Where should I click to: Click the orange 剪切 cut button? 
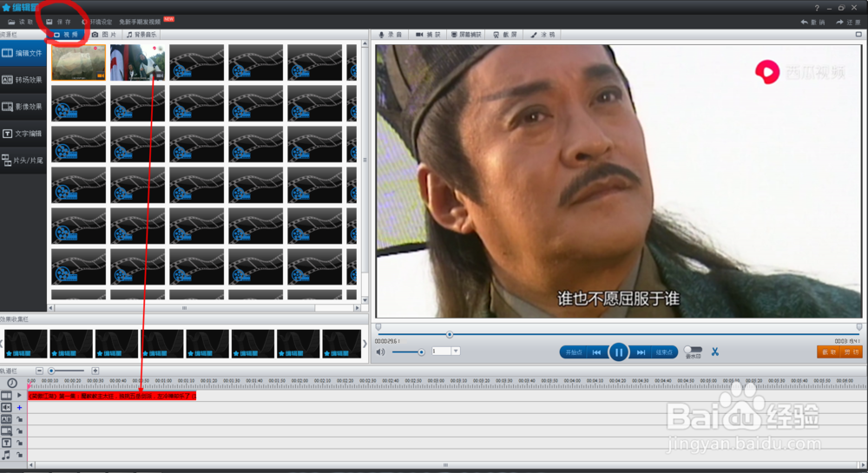(852, 351)
